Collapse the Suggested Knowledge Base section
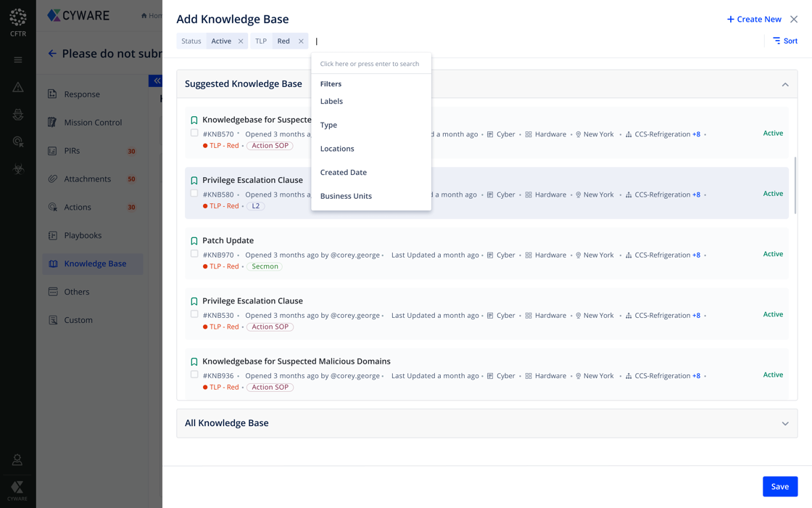Screen dimensions: 812x508 [785, 85]
